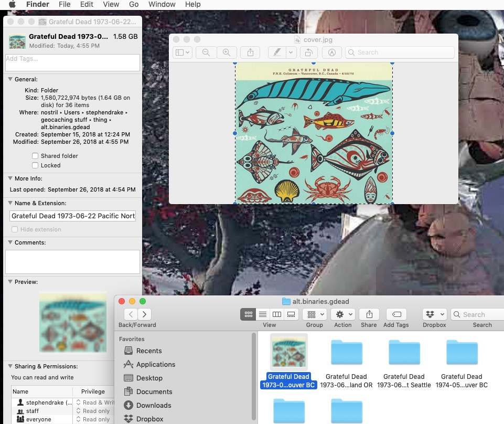Zoom in on cover.jpg
The image size is (504, 424).
pos(227,52)
